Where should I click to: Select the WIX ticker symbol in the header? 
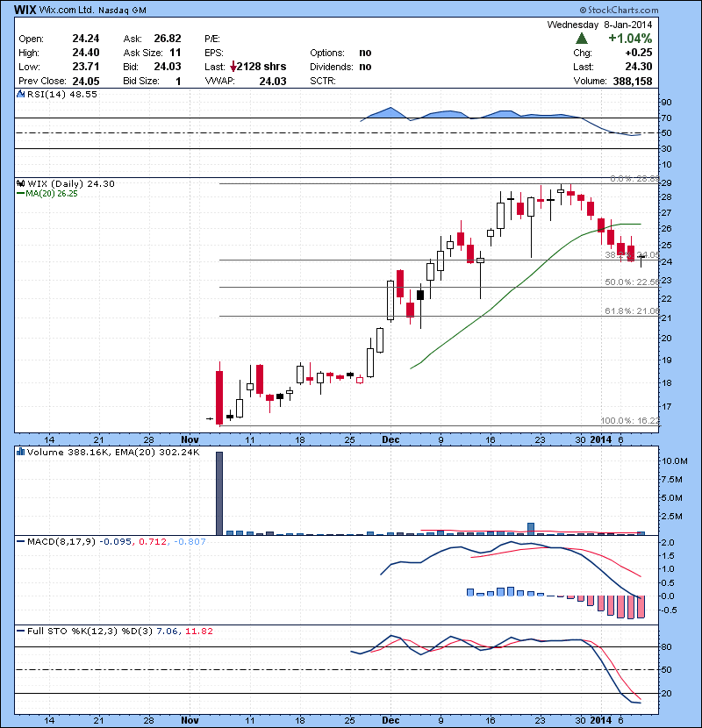coord(25,10)
